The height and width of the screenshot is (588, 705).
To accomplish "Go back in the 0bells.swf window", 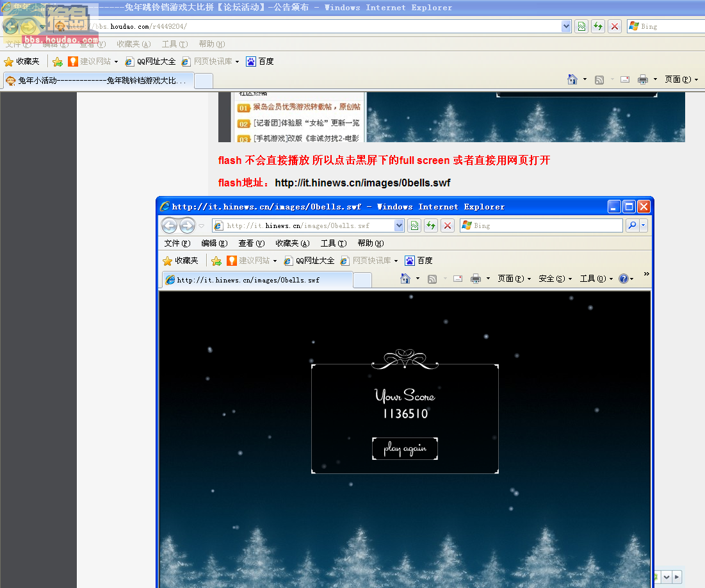I will pos(170,225).
